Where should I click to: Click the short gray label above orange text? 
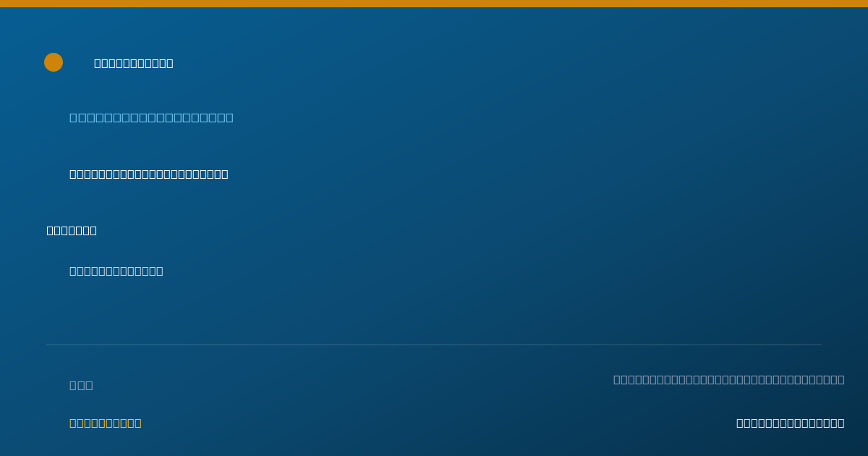pyautogui.click(x=81, y=385)
